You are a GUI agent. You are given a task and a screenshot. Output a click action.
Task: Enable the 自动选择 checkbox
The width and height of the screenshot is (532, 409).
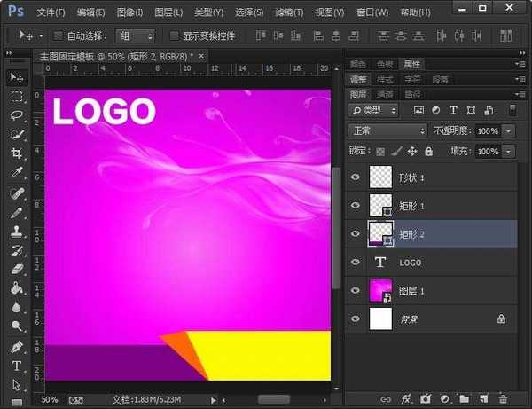(x=59, y=36)
